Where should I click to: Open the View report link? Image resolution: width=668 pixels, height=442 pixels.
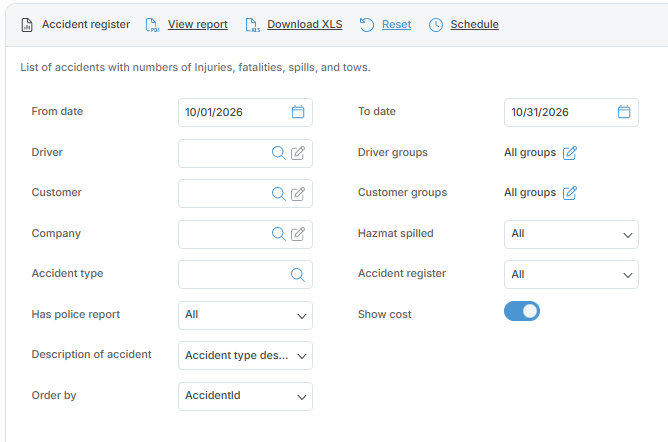point(198,24)
